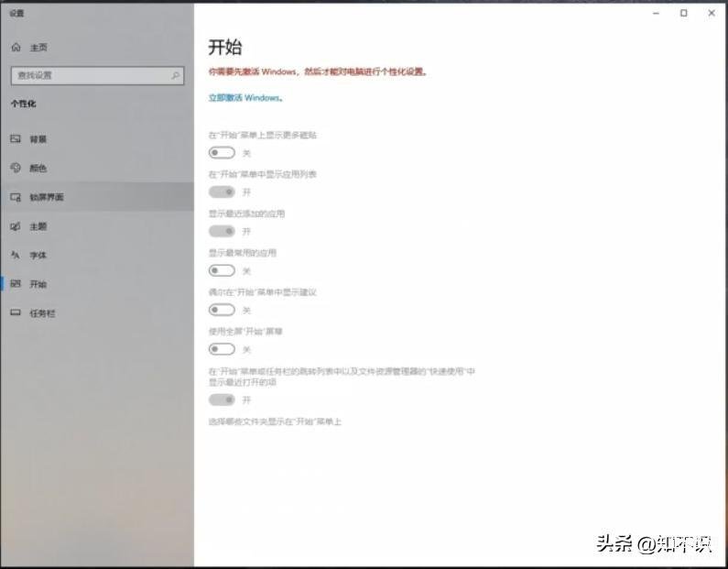Click the magnifier icon in 查找设置 box
This screenshot has width=728, height=569.
point(176,75)
